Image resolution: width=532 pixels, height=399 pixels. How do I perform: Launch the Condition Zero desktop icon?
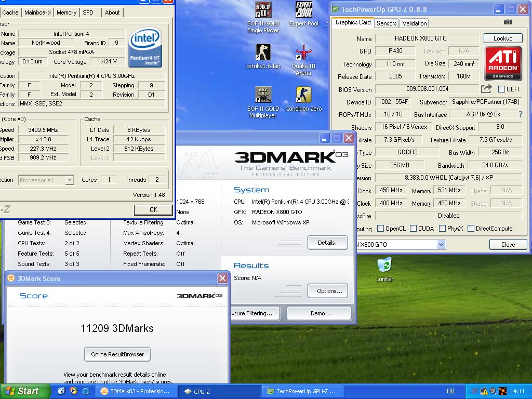click(303, 99)
